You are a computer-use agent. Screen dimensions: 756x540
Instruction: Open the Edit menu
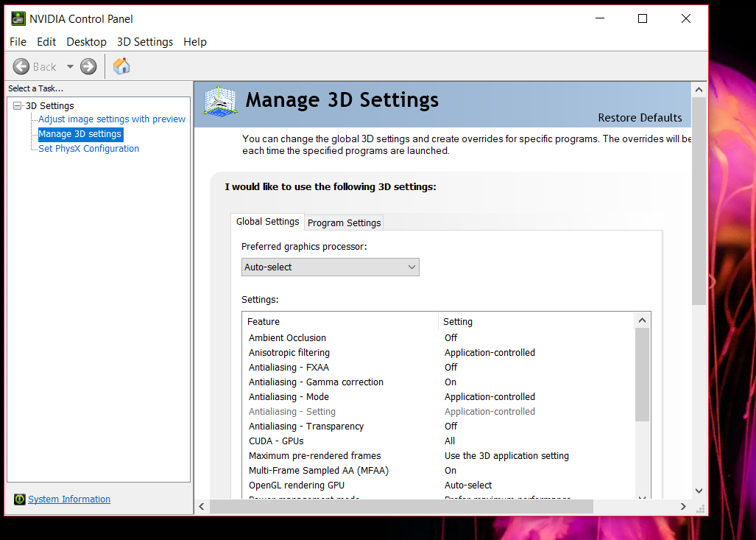coord(46,42)
